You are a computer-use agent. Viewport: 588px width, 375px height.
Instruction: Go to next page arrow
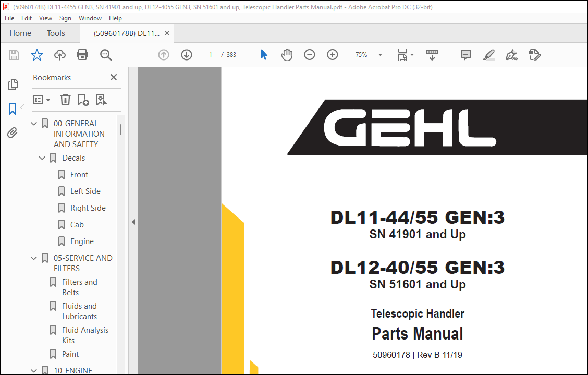tap(187, 55)
